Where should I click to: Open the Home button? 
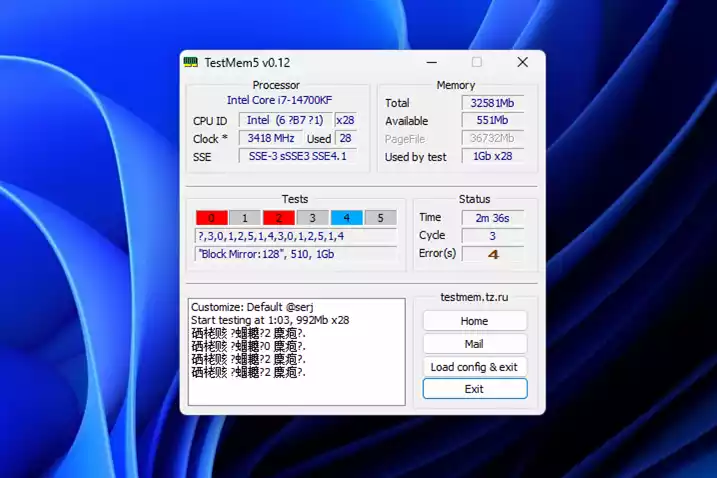pos(475,321)
